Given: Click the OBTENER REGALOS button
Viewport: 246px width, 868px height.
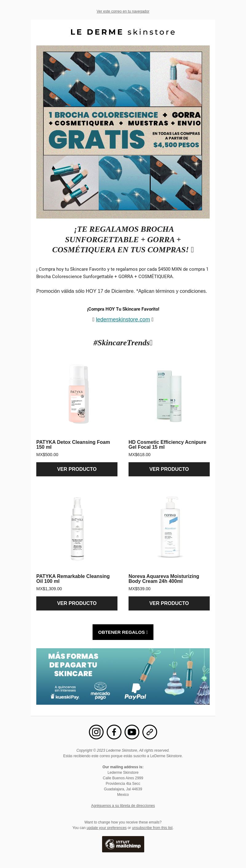Looking at the screenshot, I should (x=123, y=632).
